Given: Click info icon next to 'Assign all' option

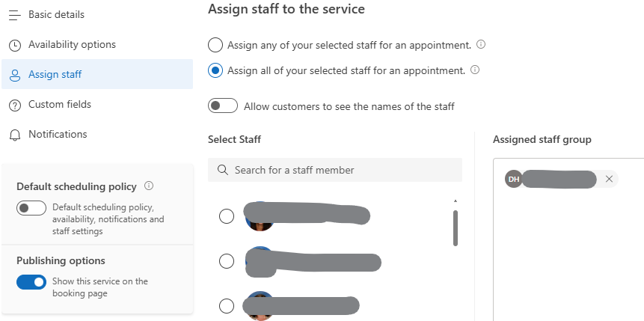Looking at the screenshot, I should (x=475, y=70).
